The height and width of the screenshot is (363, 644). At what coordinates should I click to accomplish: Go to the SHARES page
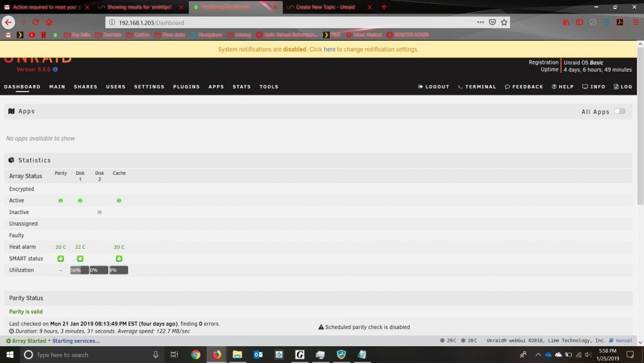click(86, 87)
